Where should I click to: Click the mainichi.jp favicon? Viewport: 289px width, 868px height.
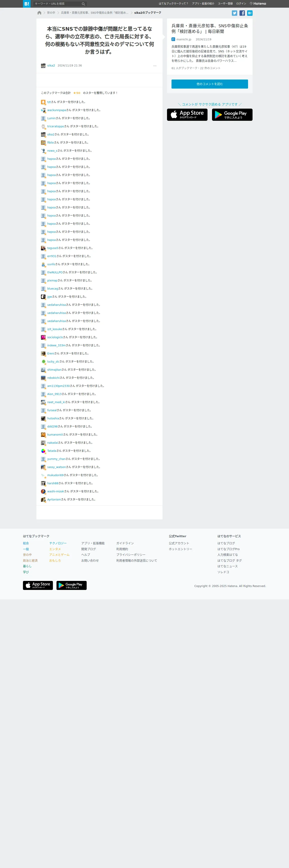pyautogui.click(x=173, y=39)
